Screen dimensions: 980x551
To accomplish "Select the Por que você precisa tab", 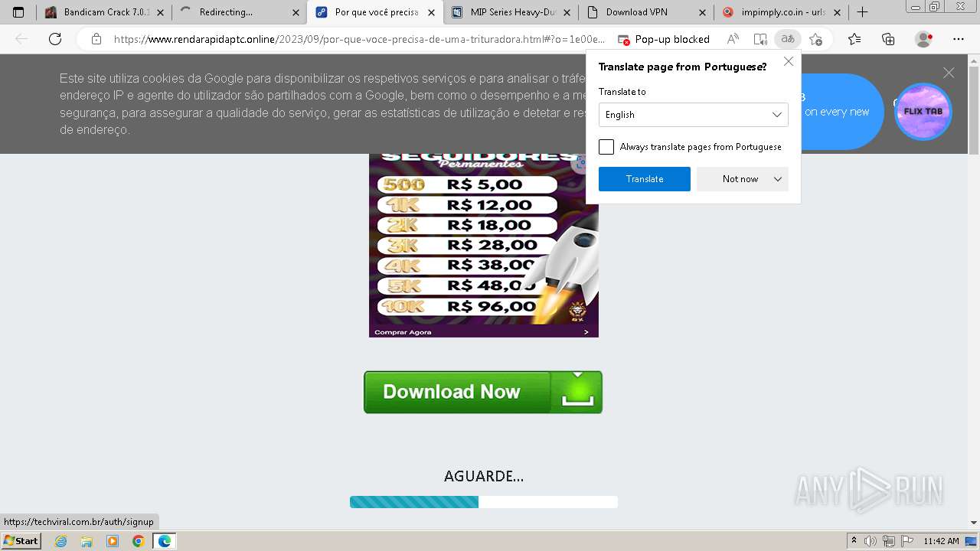I will (375, 12).
